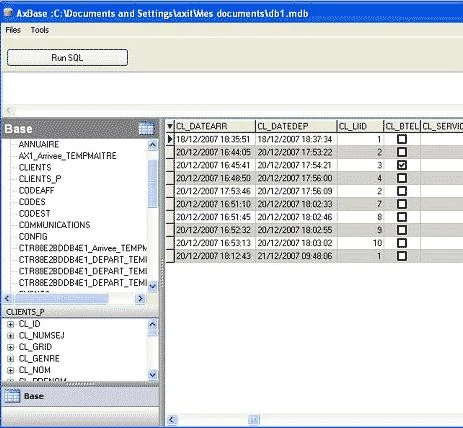Expand the CL_NOM field node

pyautogui.click(x=11, y=370)
